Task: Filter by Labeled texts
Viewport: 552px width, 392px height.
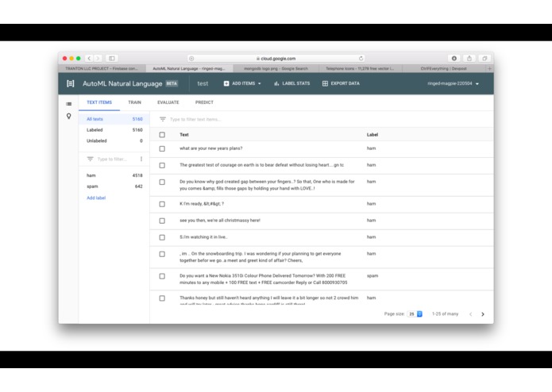Action: [x=114, y=130]
